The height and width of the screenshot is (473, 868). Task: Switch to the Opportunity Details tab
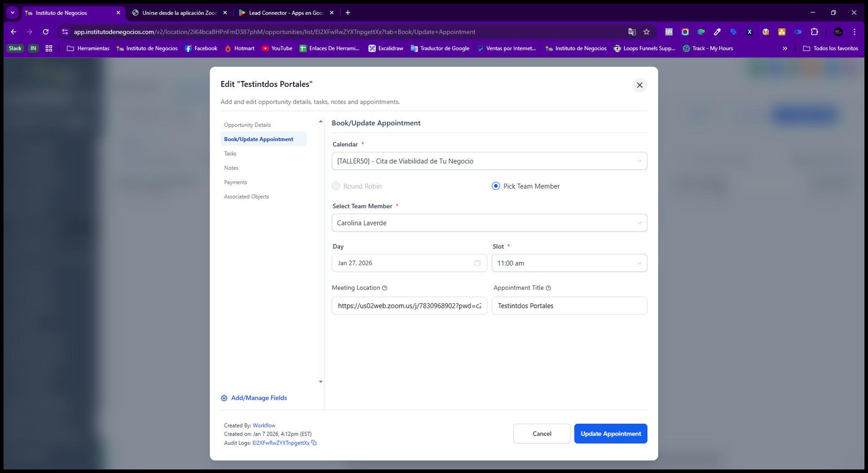click(247, 125)
